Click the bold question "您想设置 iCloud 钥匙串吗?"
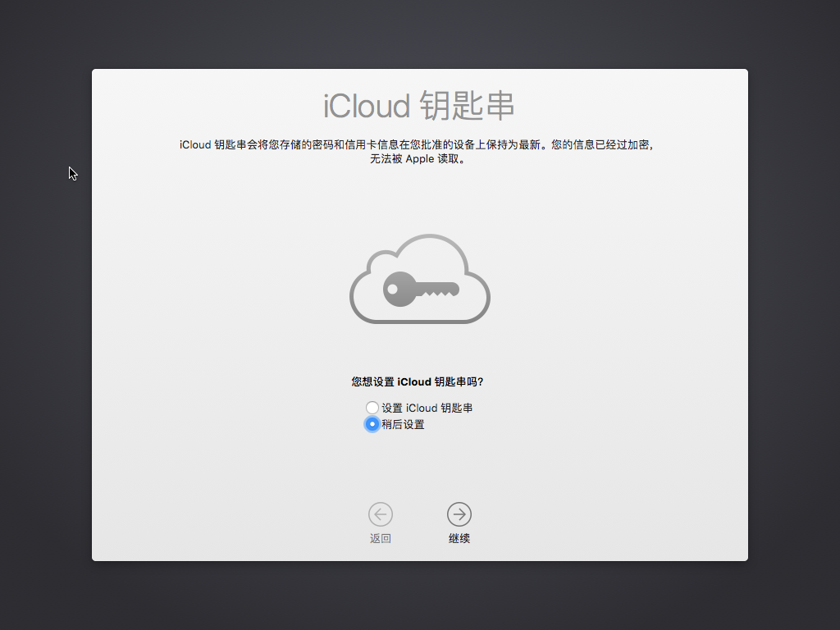 click(418, 381)
